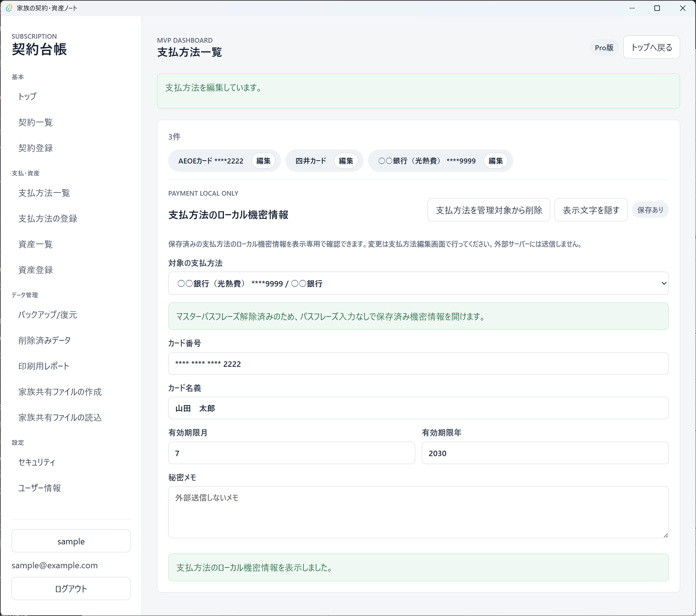Viewport: 696px width, 616px height.
Task: Click the Pro版 badge
Action: [604, 48]
